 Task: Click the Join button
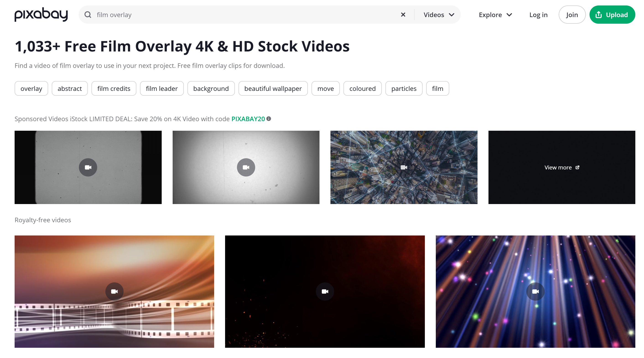pyautogui.click(x=572, y=15)
